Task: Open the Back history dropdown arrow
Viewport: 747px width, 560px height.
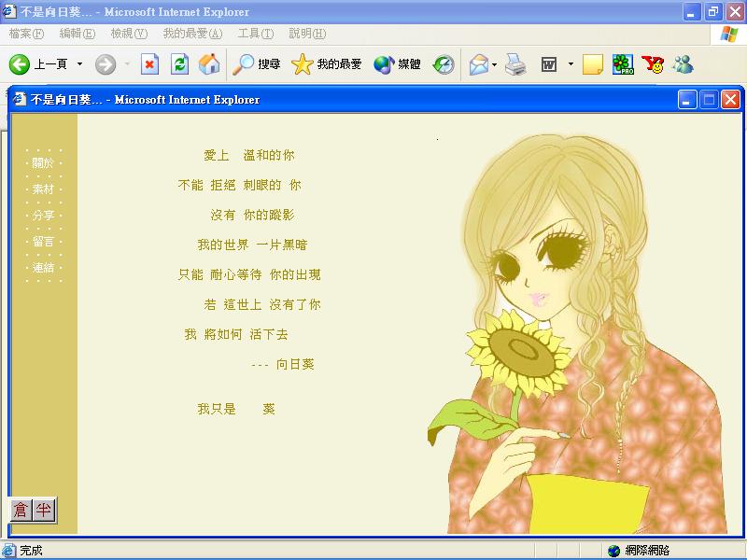Action: point(79,63)
